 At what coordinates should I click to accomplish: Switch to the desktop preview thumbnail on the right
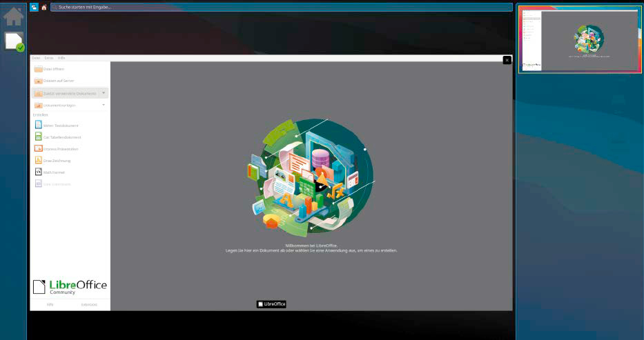click(580, 39)
